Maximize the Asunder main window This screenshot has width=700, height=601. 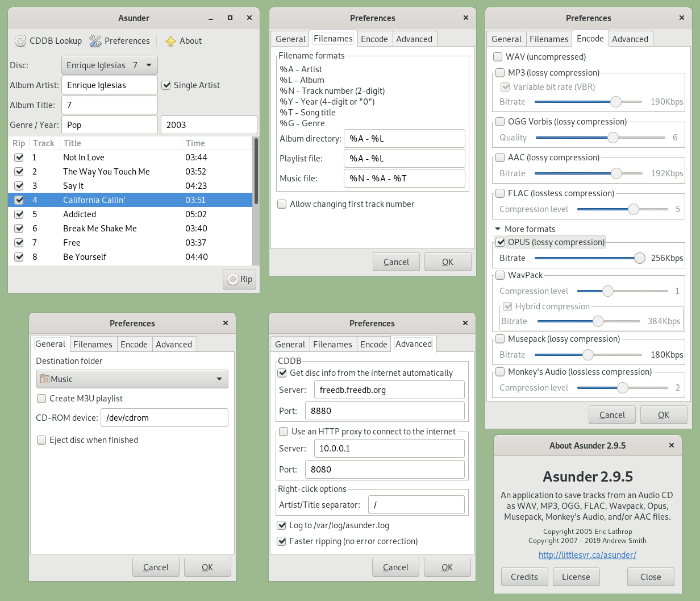coord(230,18)
